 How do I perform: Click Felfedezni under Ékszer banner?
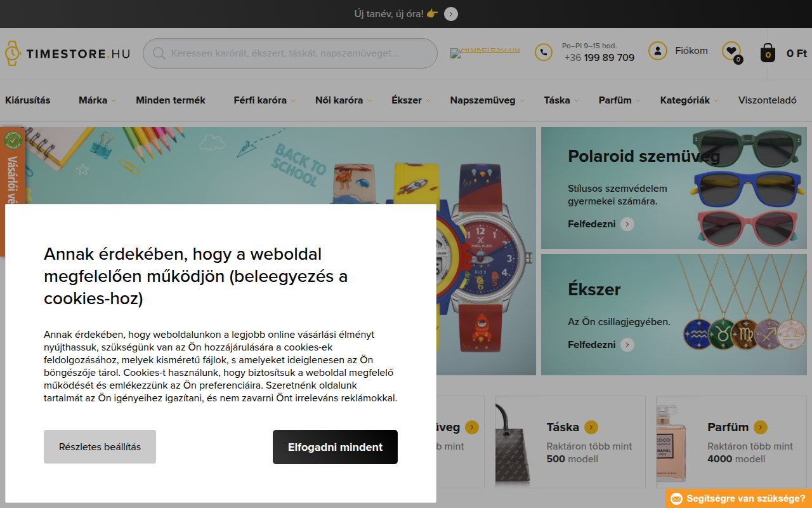point(592,345)
